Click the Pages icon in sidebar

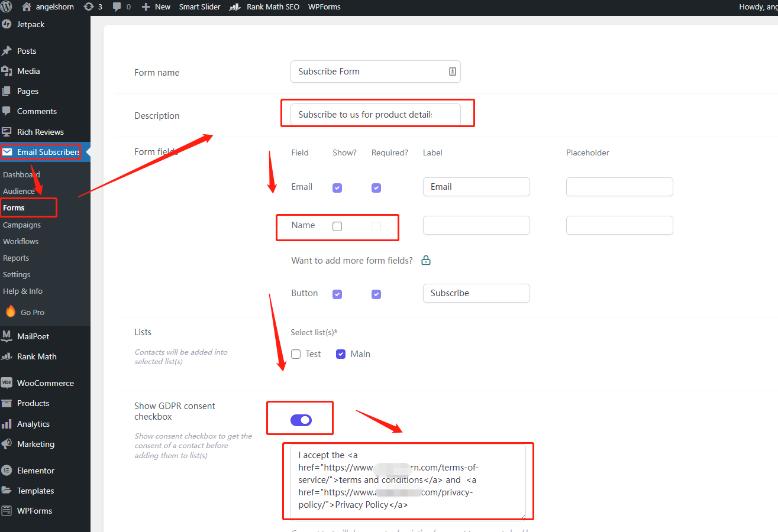[7, 91]
